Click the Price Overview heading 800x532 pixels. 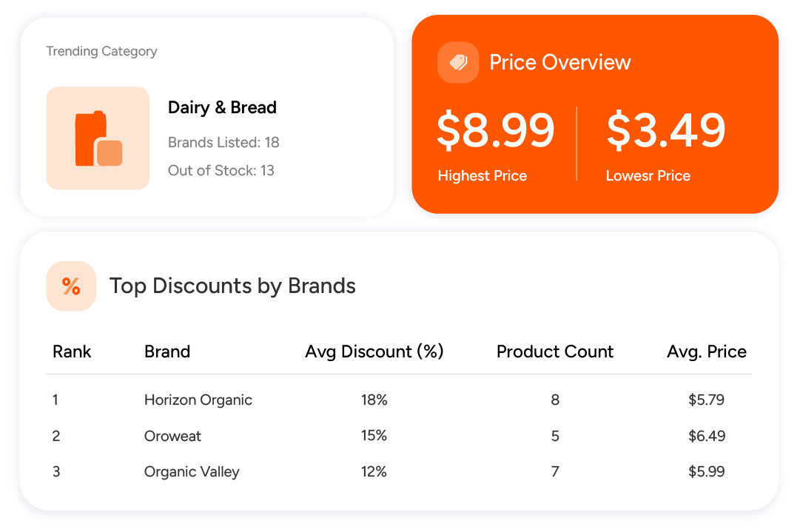560,62
